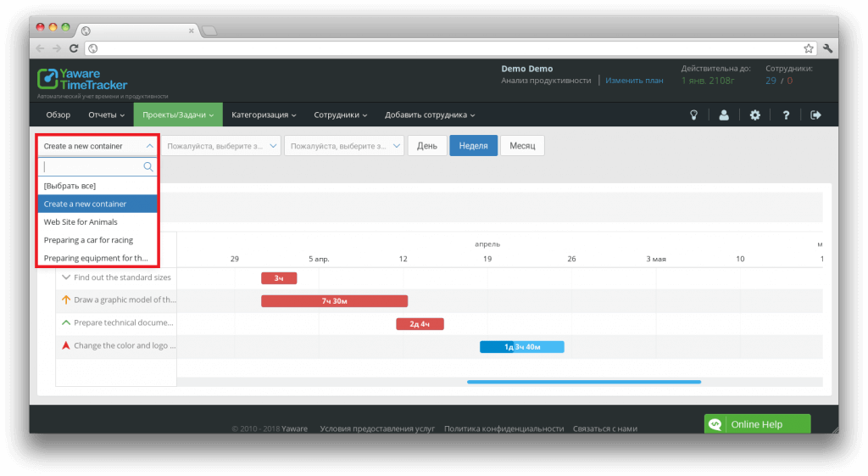The height and width of the screenshot is (476, 868).
Task: Click the search magnifier in dropdown
Action: (147, 167)
